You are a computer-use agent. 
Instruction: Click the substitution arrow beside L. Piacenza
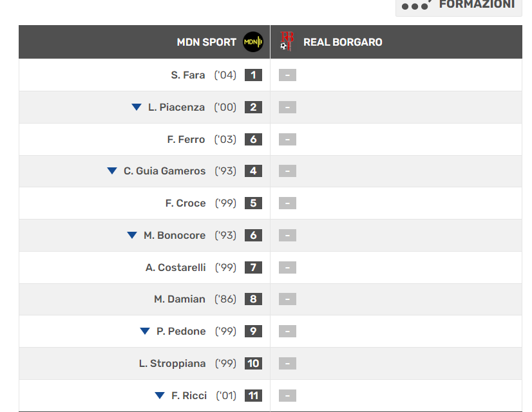click(137, 107)
